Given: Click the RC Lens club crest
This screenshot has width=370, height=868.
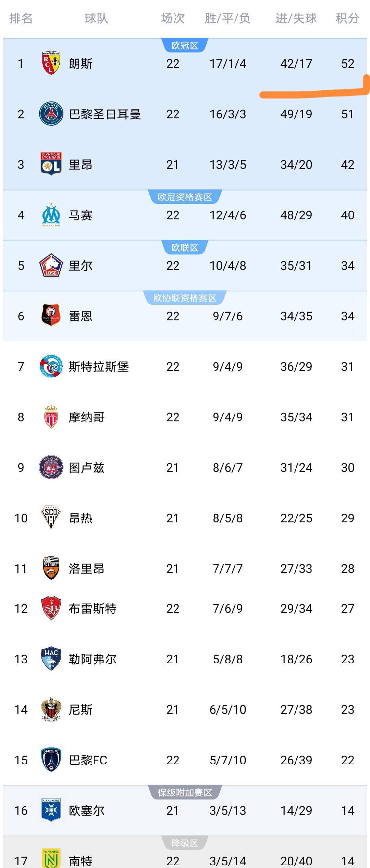Looking at the screenshot, I should coord(51,63).
